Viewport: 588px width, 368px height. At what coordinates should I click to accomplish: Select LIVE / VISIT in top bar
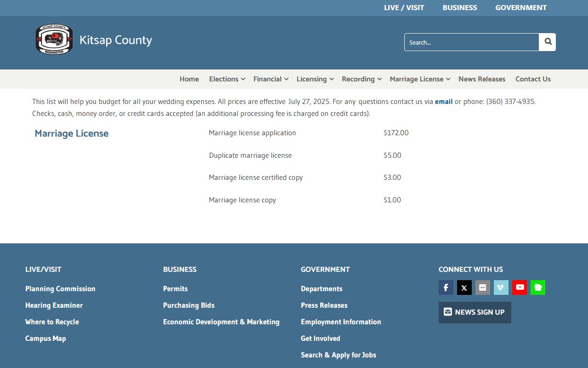(x=404, y=8)
